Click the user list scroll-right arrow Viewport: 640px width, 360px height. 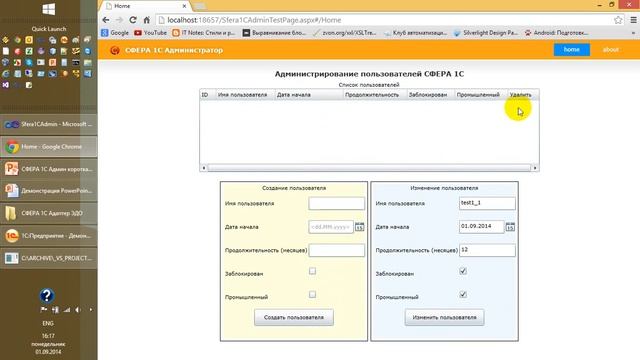pos(535,168)
